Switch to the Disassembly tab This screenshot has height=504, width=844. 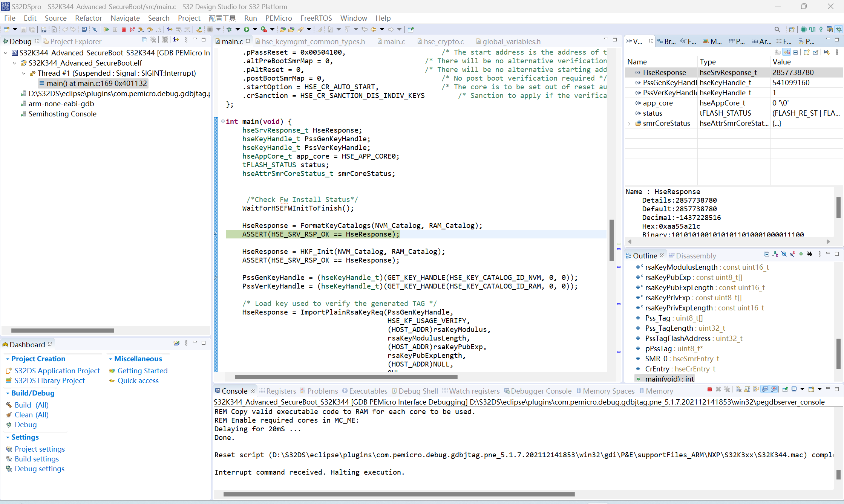coord(695,256)
